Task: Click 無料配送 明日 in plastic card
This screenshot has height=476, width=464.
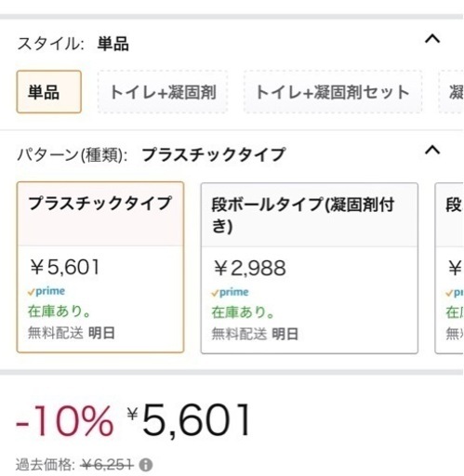Action: (72, 333)
